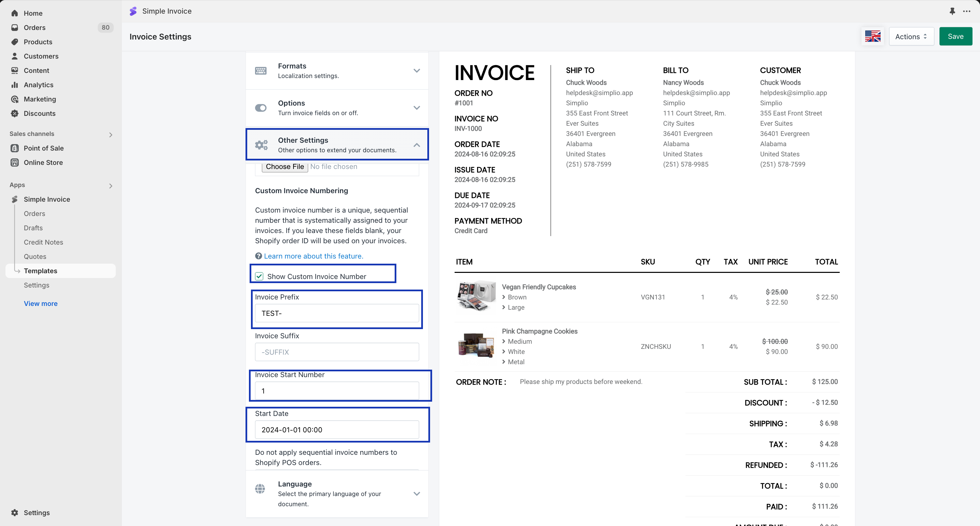The image size is (980, 526).
Task: Click the help question mark icon
Action: [x=258, y=256]
